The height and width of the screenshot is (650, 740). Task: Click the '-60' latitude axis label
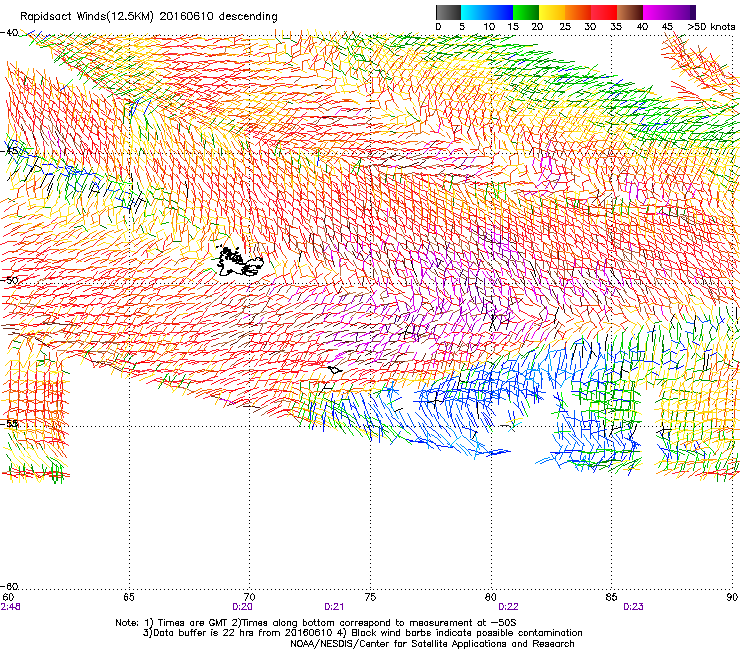[x=9, y=587]
